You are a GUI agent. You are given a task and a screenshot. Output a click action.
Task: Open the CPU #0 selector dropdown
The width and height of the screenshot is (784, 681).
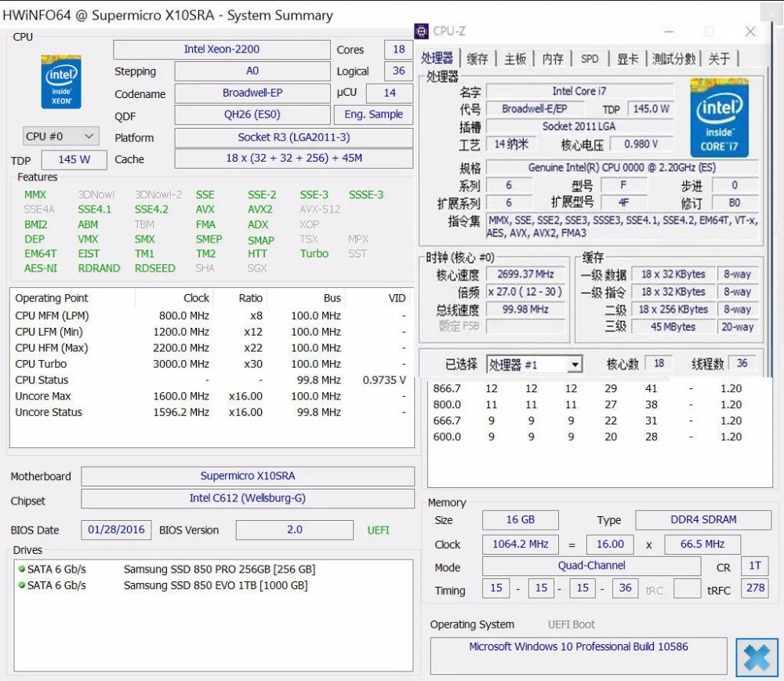point(61,136)
